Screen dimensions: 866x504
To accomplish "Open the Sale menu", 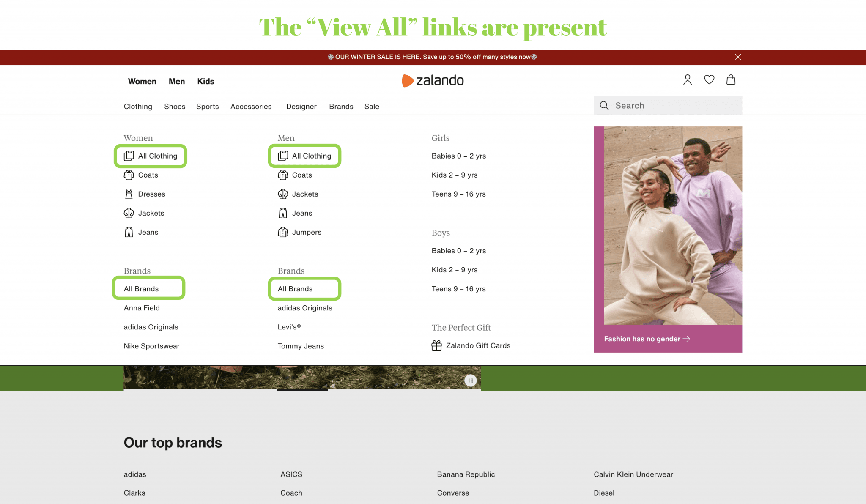I will tap(372, 107).
